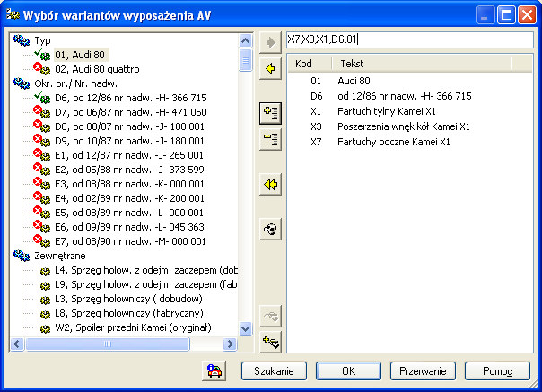The width and height of the screenshot is (542, 392).
Task: Select row X7 Fartuchy boczne Kamei X1
Action: pyautogui.click(x=410, y=142)
